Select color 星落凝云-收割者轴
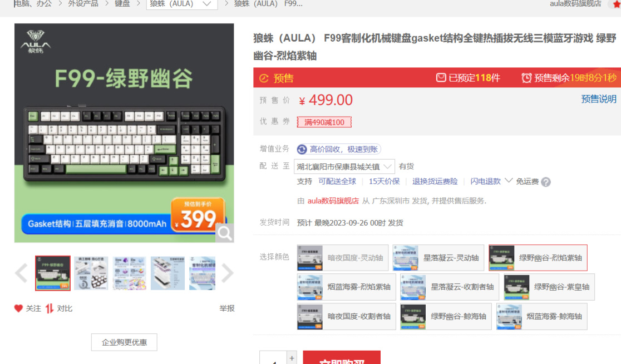Image resolution: width=621 pixels, height=364 pixels. pyautogui.click(x=450, y=287)
